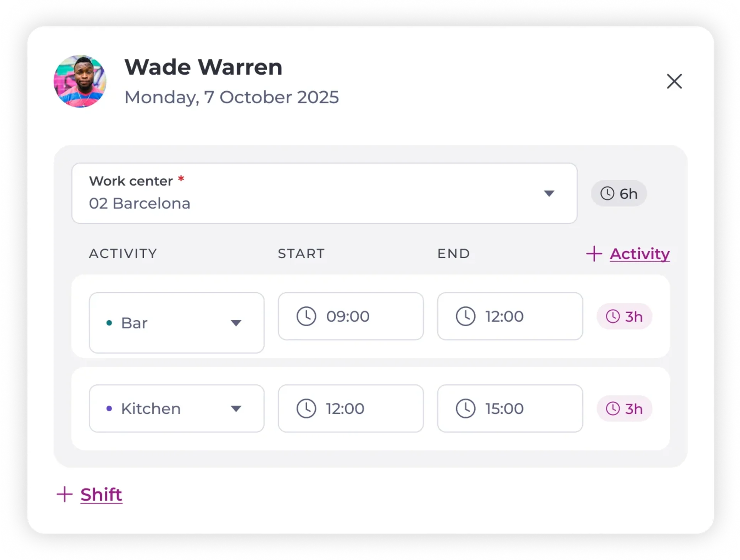Expand the Kitchen activity dropdown

click(x=177, y=408)
